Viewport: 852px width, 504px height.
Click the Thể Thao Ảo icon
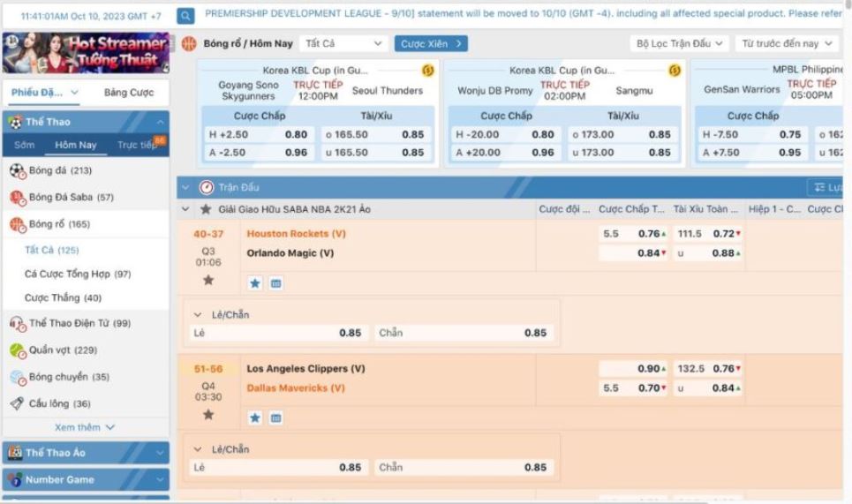click(x=15, y=453)
